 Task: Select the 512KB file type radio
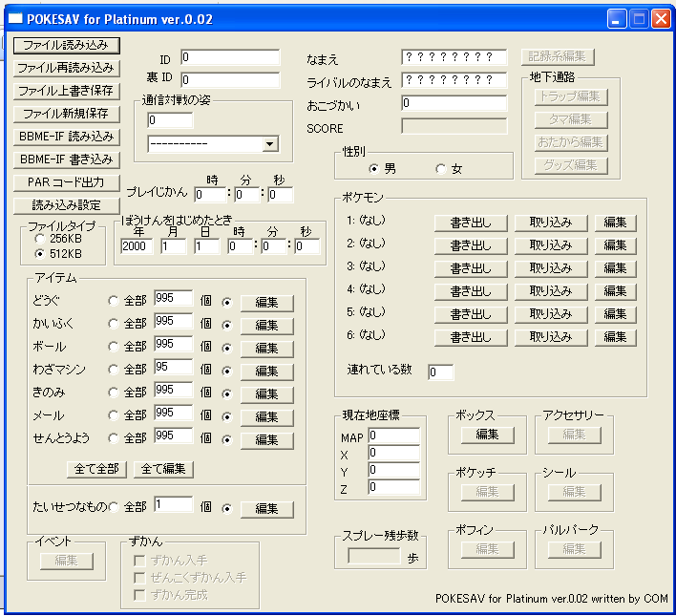tap(40, 254)
